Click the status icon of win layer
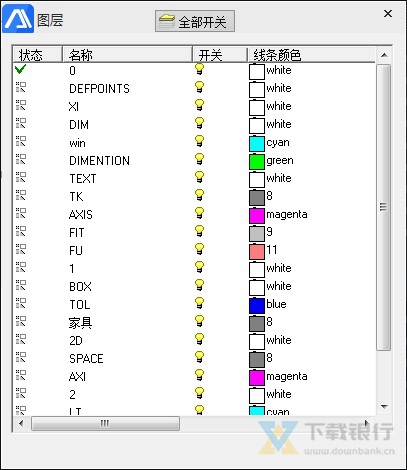Image resolution: width=407 pixels, height=470 pixels. pyautogui.click(x=21, y=142)
